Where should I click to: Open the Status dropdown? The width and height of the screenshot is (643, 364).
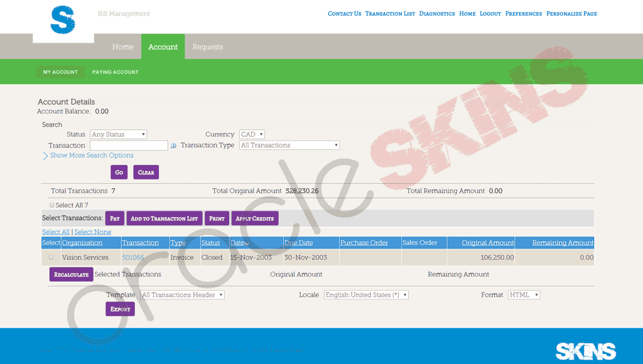[118, 134]
